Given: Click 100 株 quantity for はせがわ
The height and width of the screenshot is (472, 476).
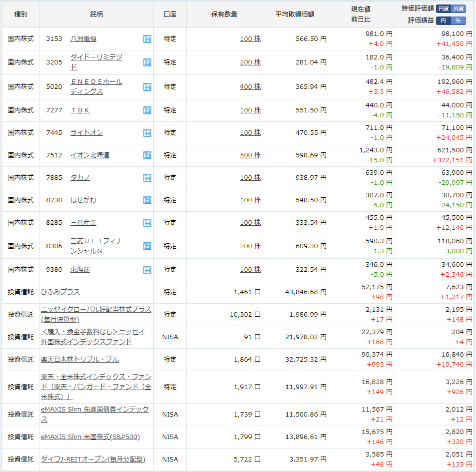Looking at the screenshot, I should click(250, 200).
